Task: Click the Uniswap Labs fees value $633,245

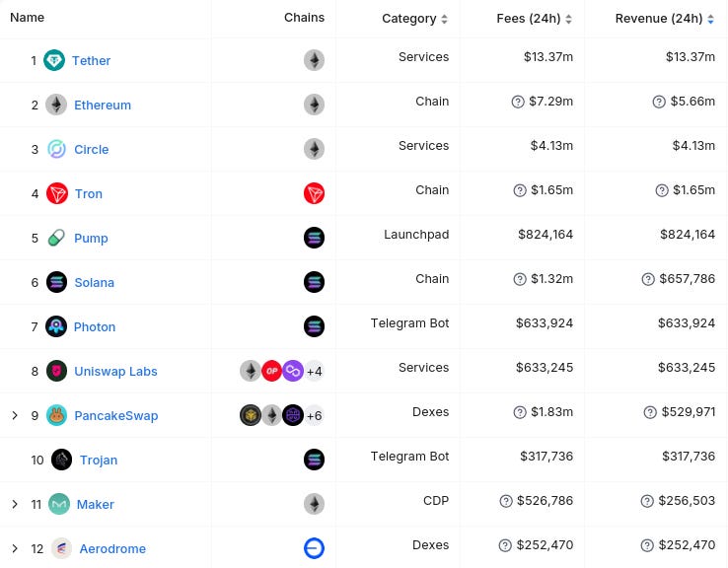Action: (x=545, y=368)
